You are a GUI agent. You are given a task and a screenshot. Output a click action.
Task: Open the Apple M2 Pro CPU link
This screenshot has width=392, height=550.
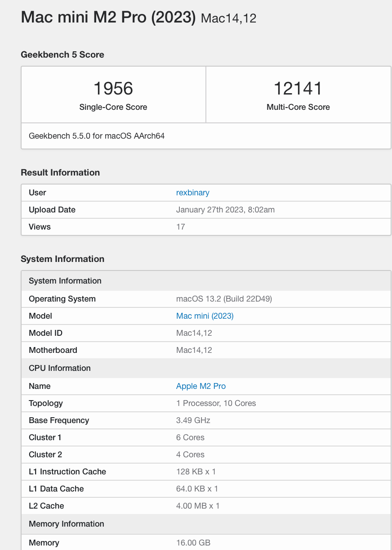pos(201,386)
